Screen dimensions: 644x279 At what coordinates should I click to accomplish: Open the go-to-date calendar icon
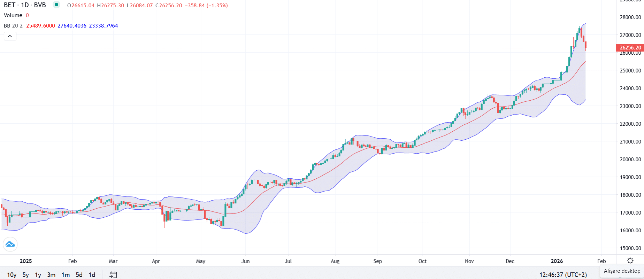[113, 275]
